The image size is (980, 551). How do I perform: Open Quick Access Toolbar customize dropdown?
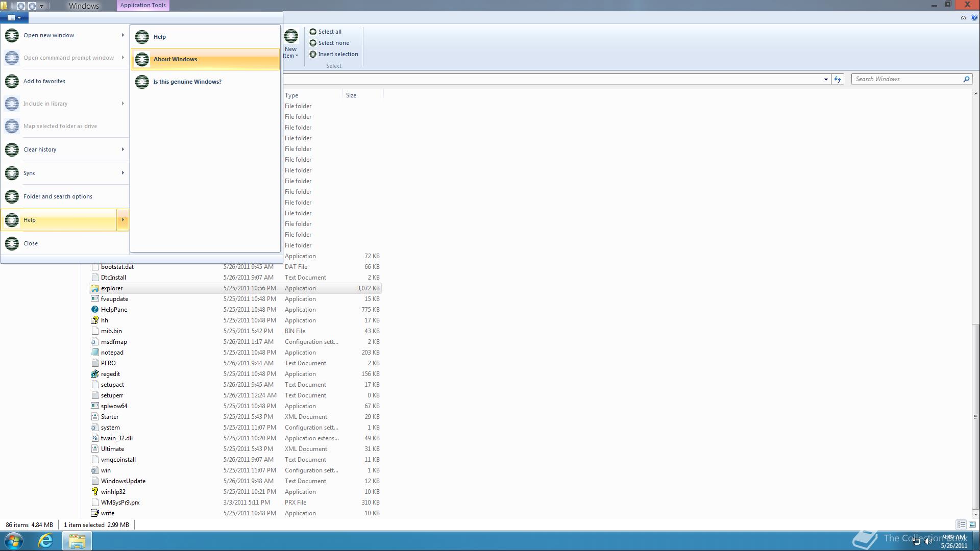point(42,6)
